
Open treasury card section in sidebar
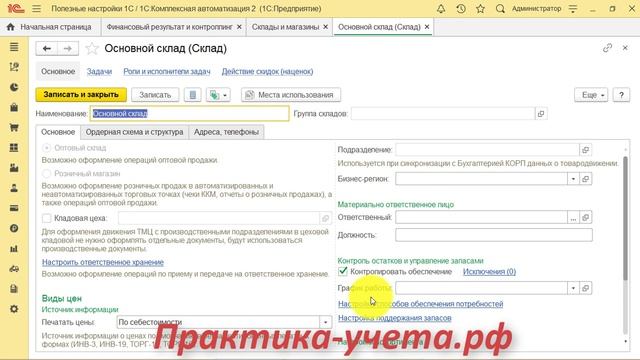click(x=14, y=208)
